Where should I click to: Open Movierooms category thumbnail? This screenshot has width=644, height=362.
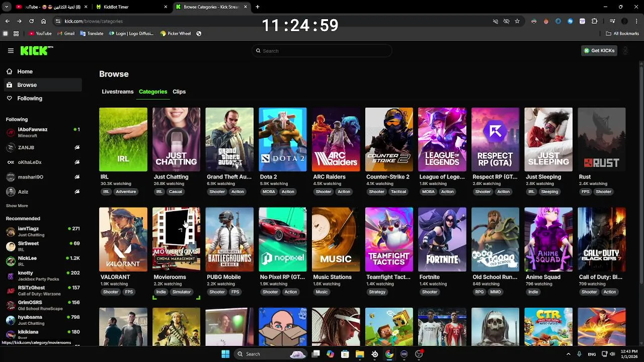(176, 239)
